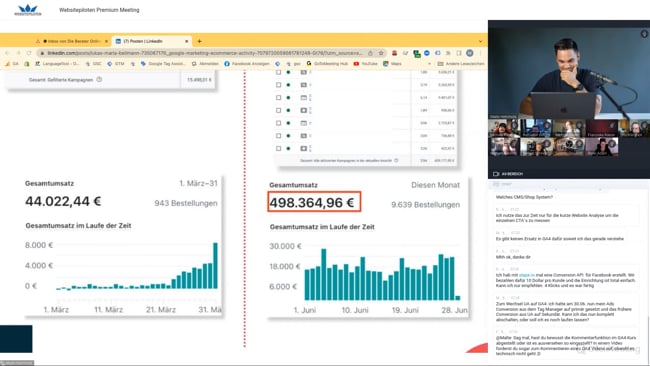The width and height of the screenshot is (650, 366).
Task: Tick the sixth campaign row checkbox
Action: (x=279, y=136)
